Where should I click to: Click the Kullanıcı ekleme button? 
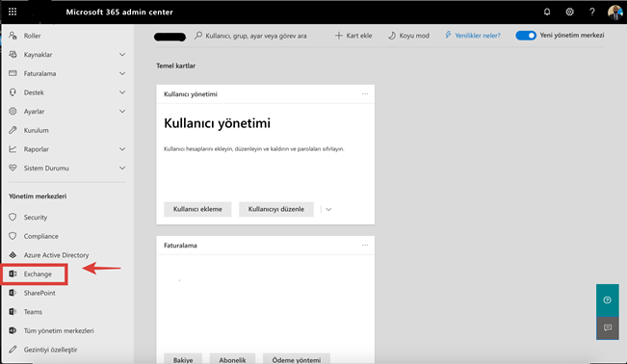[197, 209]
